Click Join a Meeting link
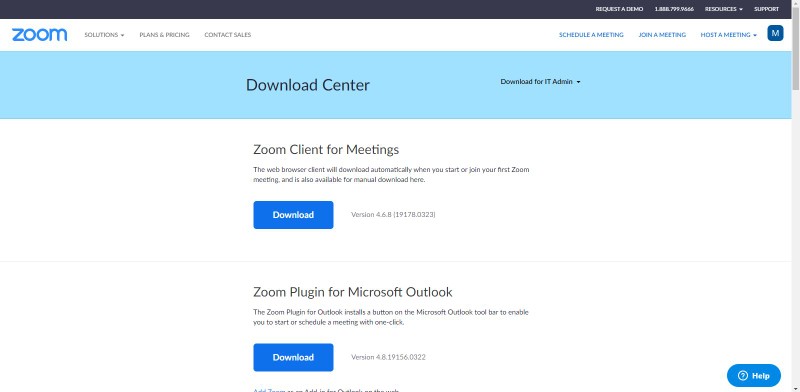This screenshot has height=392, width=800. point(662,35)
